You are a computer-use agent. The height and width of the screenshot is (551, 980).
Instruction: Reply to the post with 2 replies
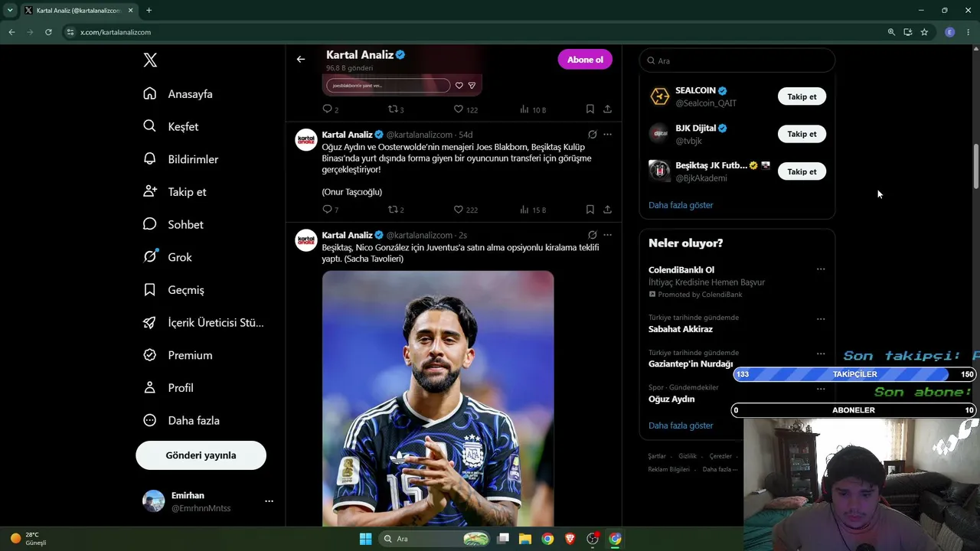[328, 109]
